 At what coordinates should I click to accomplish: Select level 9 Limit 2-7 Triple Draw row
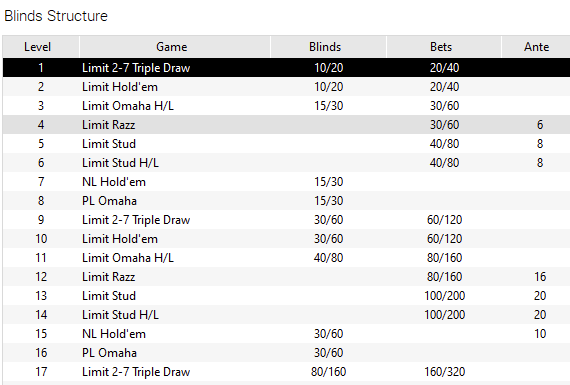[x=286, y=220]
